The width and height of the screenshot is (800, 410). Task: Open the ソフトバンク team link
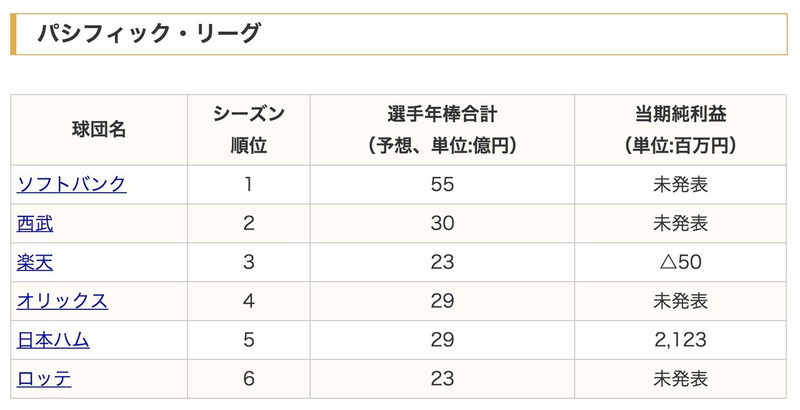[x=72, y=184]
